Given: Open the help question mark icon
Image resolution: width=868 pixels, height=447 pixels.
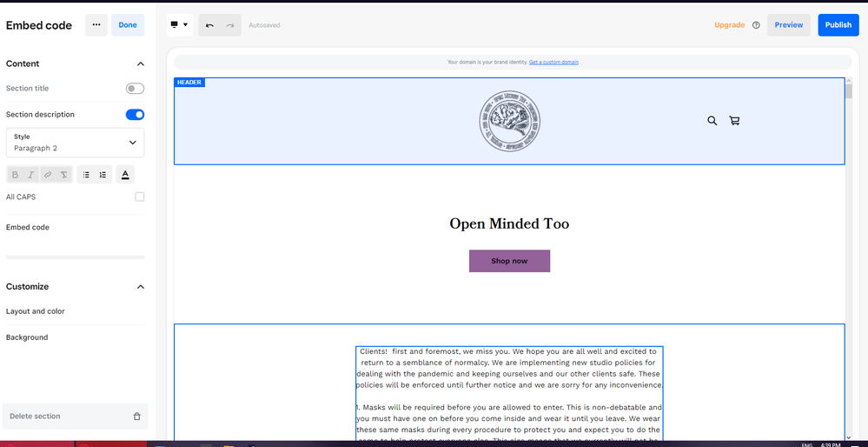Looking at the screenshot, I should coord(756,25).
